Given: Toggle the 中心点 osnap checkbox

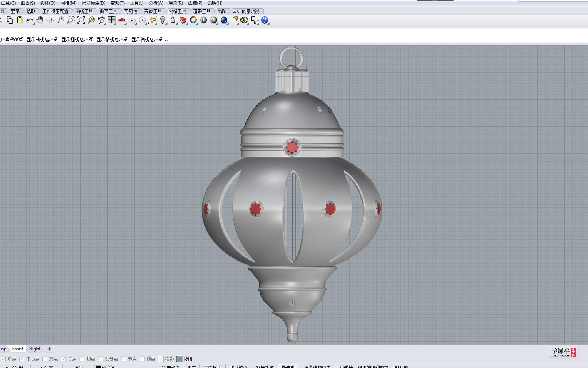Looking at the screenshot, I should (22, 359).
